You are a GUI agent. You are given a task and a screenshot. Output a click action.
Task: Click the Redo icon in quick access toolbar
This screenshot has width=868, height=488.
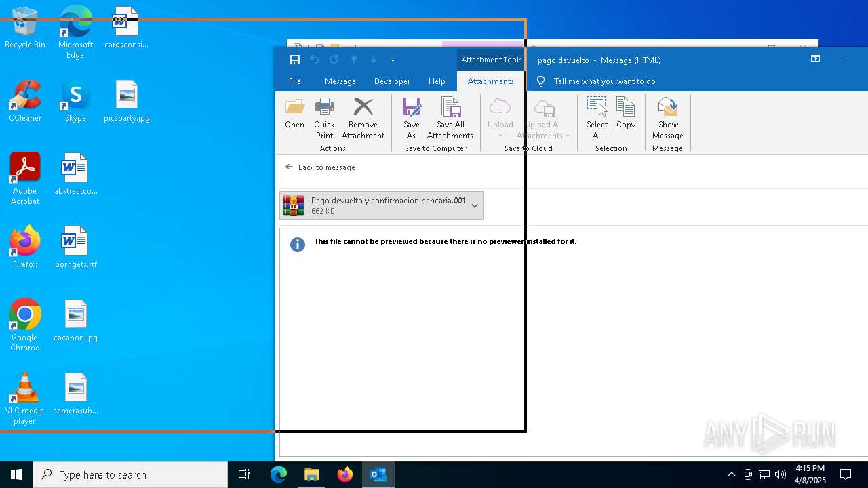334,60
